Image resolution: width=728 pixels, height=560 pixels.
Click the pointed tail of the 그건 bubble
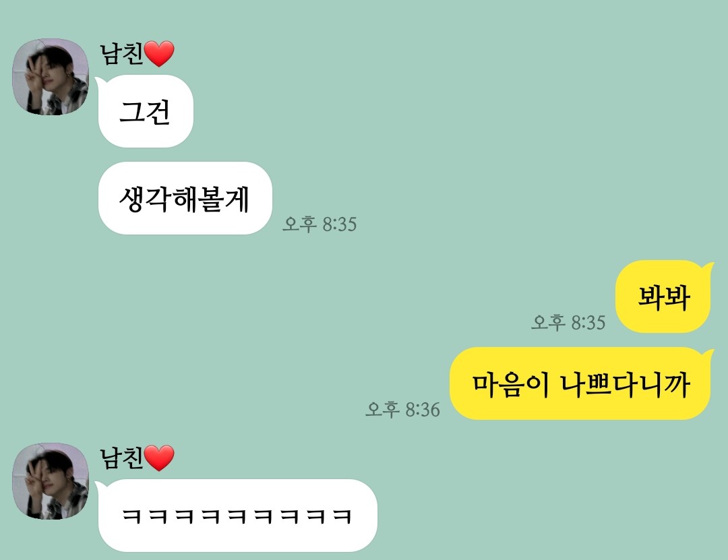[x=101, y=83]
